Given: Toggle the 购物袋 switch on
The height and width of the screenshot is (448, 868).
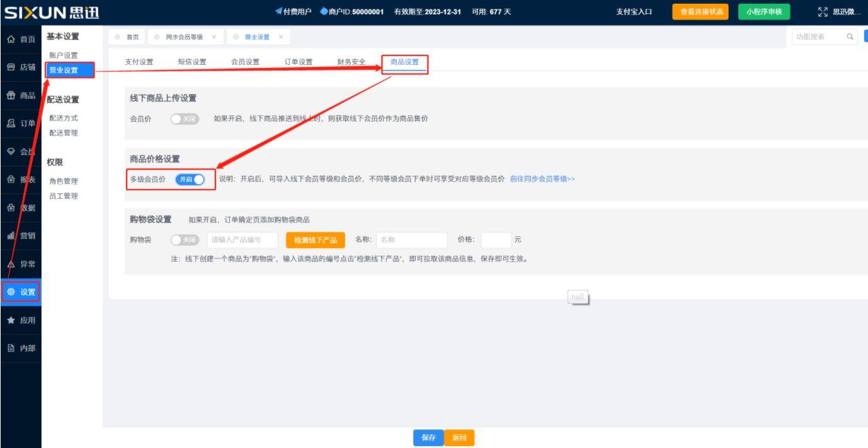Looking at the screenshot, I should pyautogui.click(x=185, y=240).
